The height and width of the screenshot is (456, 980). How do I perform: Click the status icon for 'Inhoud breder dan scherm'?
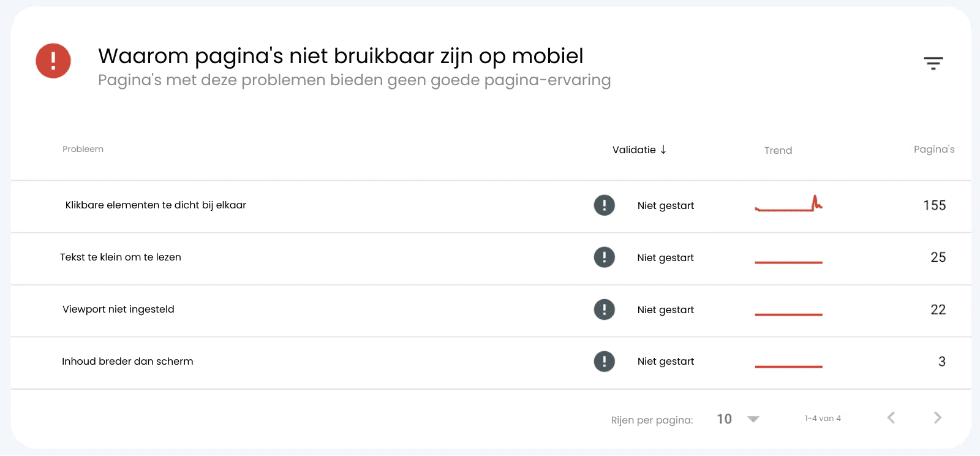(604, 362)
